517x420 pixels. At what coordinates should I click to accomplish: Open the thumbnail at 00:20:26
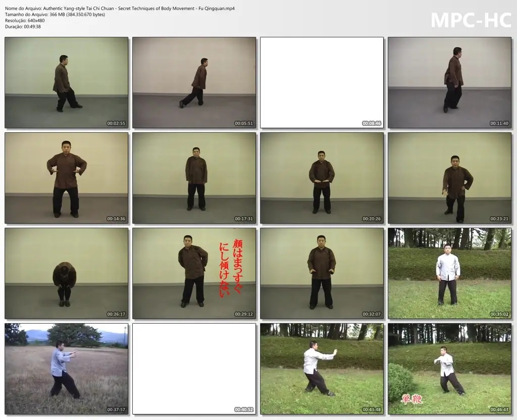(x=322, y=178)
